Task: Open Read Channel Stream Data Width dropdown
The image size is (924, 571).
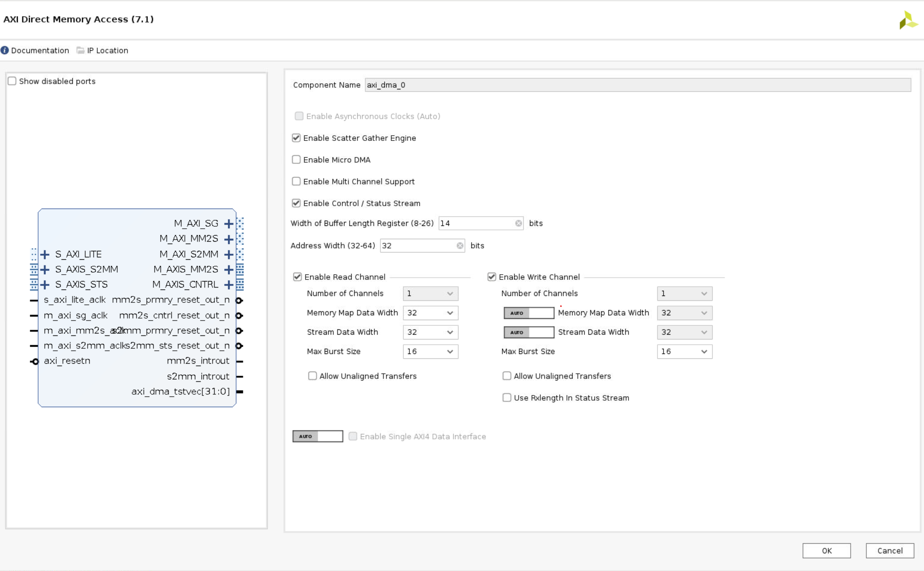Action: pyautogui.click(x=430, y=332)
